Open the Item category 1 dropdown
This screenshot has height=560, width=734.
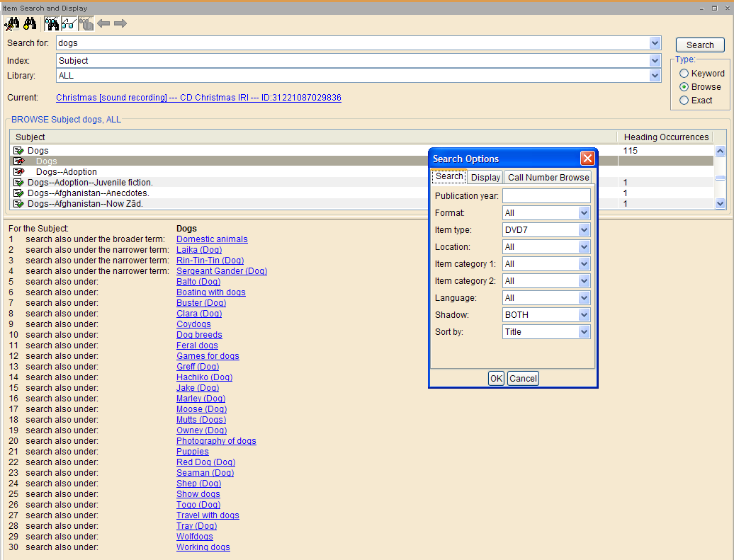[x=584, y=264]
